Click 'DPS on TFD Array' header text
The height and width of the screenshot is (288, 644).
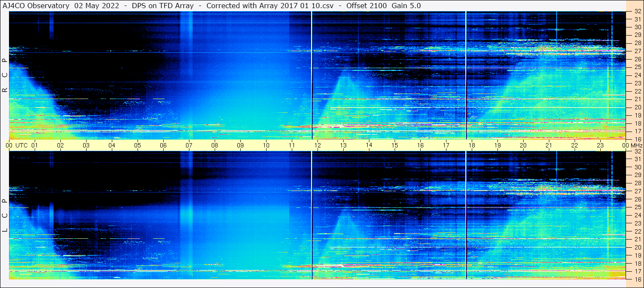[163, 6]
